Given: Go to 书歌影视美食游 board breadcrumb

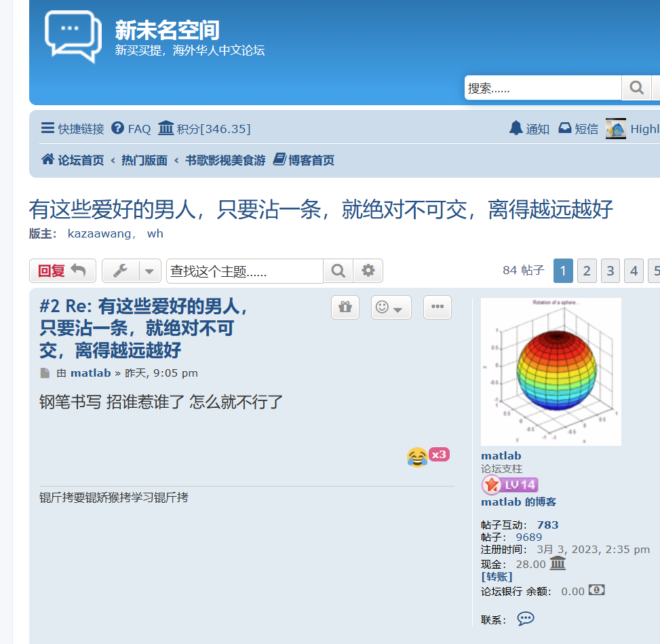Looking at the screenshot, I should [225, 160].
